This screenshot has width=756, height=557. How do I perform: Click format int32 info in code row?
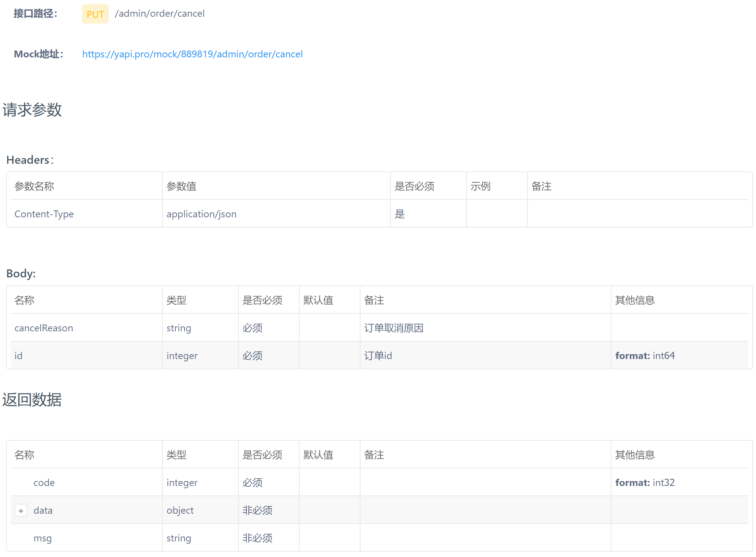coord(645,483)
